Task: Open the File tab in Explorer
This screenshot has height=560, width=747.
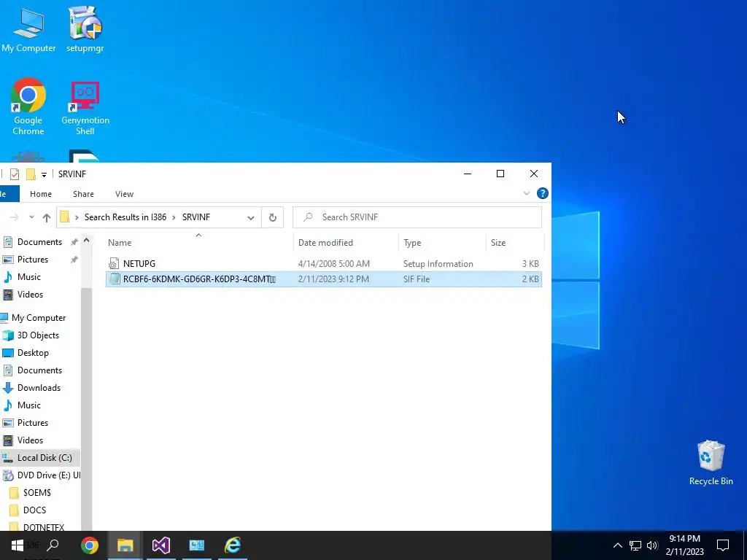Action: [8, 194]
